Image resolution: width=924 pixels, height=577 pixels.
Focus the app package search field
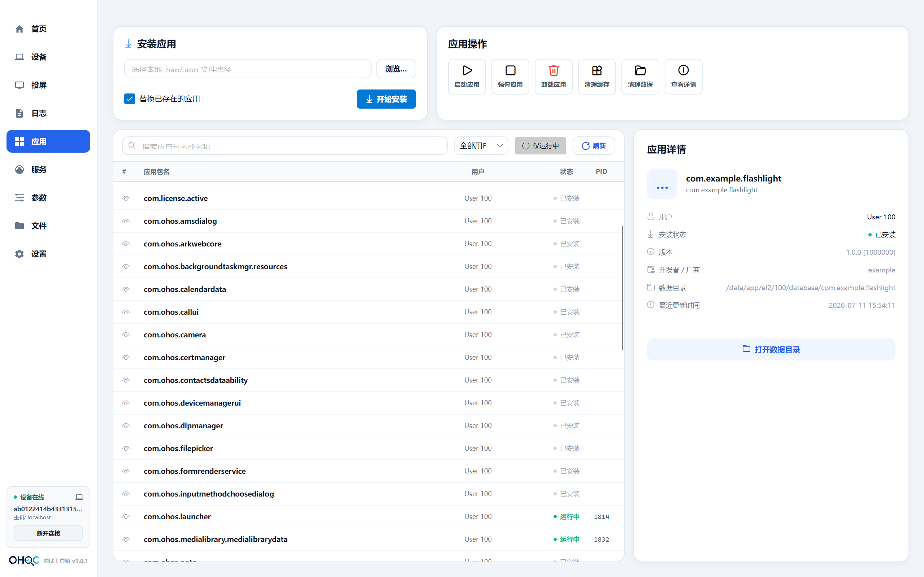coord(285,146)
